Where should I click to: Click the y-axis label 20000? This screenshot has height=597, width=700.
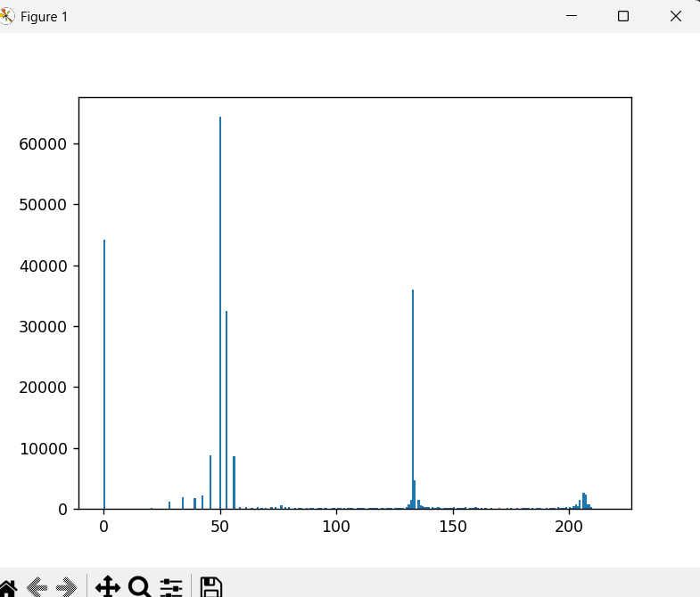tap(43, 388)
